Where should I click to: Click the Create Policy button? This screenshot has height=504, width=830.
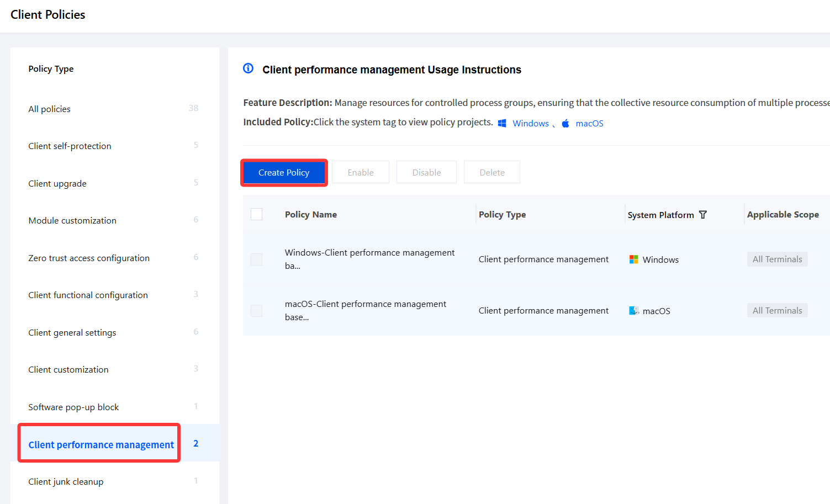(x=284, y=172)
